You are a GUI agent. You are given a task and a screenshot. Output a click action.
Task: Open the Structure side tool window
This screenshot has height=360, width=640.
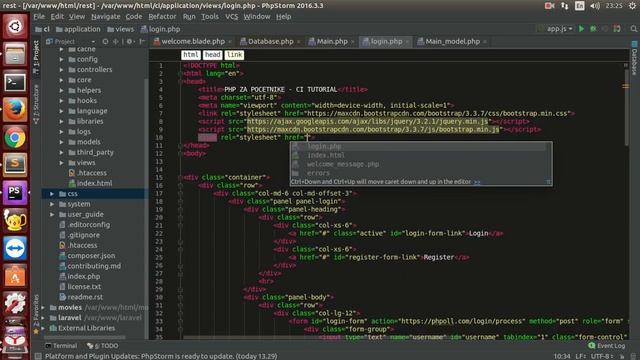[x=36, y=104]
